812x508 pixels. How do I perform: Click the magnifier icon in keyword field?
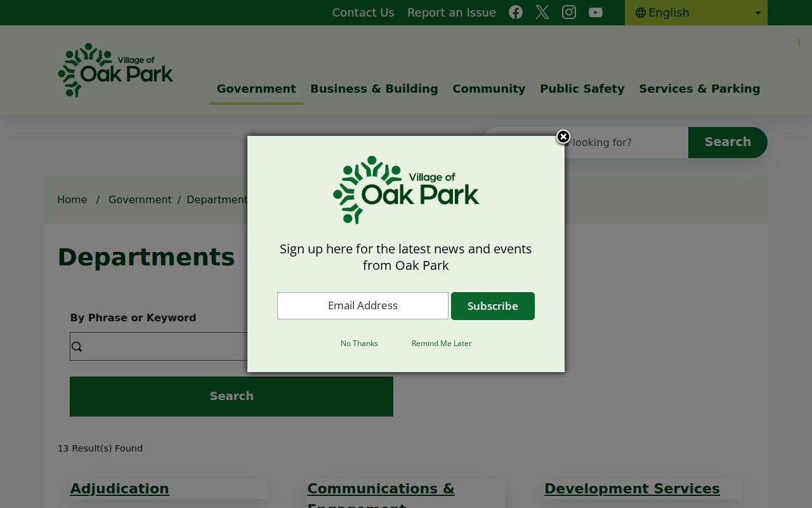(77, 347)
